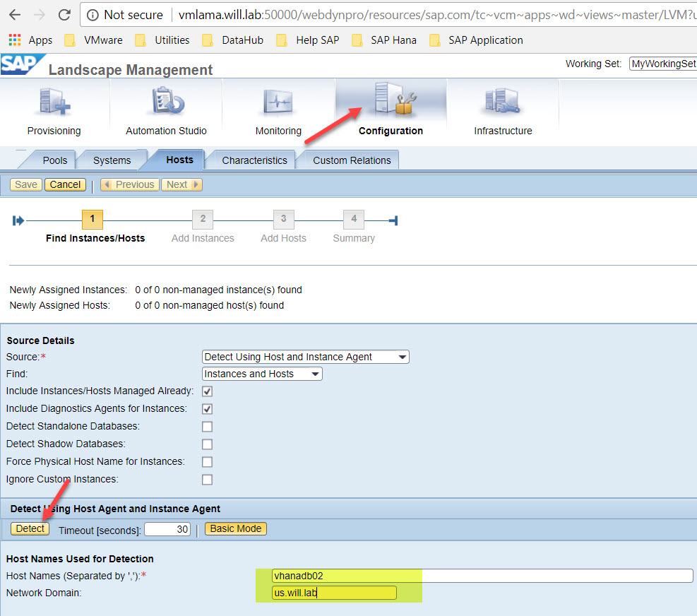The image size is (697, 616).
Task: Select the Hosts tab
Action: point(179,160)
